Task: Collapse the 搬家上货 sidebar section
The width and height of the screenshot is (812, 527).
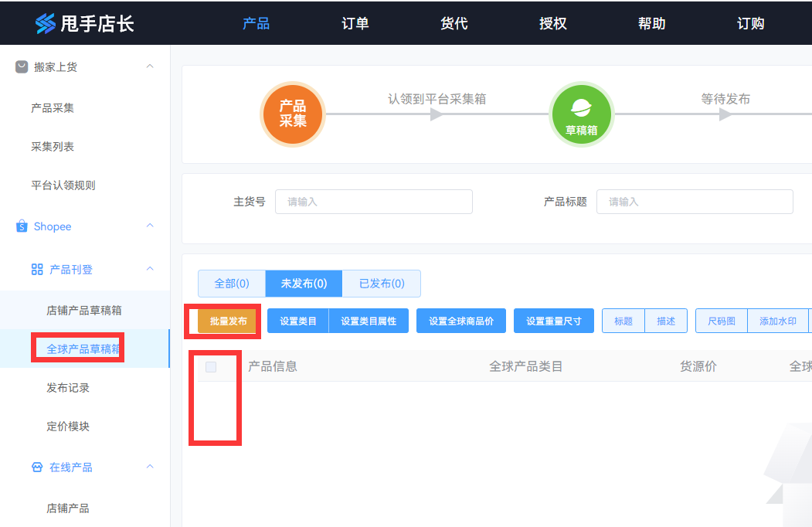Action: point(150,67)
